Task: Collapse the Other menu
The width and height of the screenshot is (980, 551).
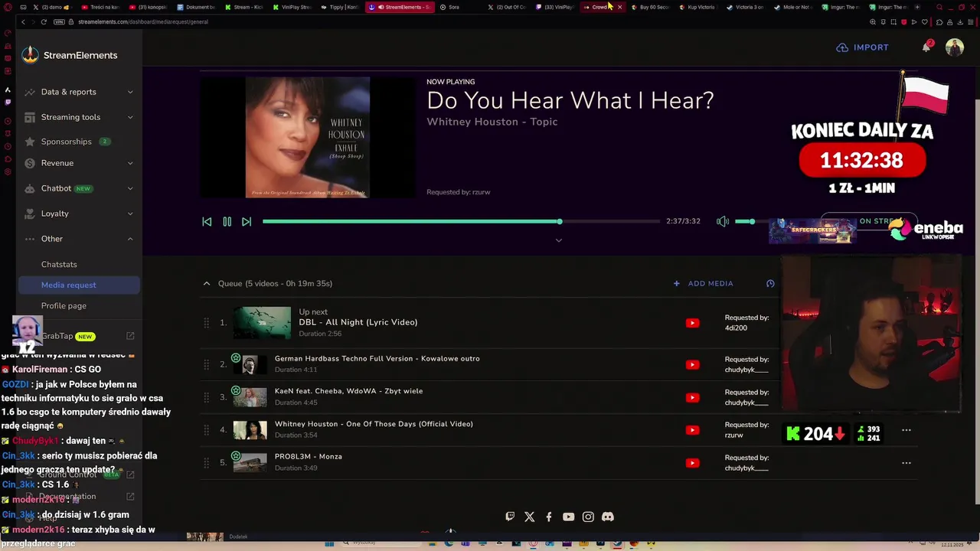Action: tap(79, 239)
